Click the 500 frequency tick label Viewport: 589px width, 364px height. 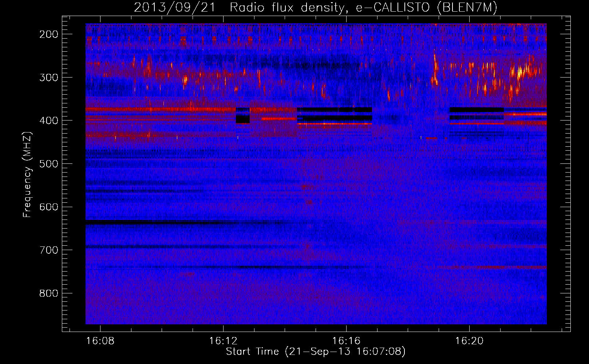point(49,164)
